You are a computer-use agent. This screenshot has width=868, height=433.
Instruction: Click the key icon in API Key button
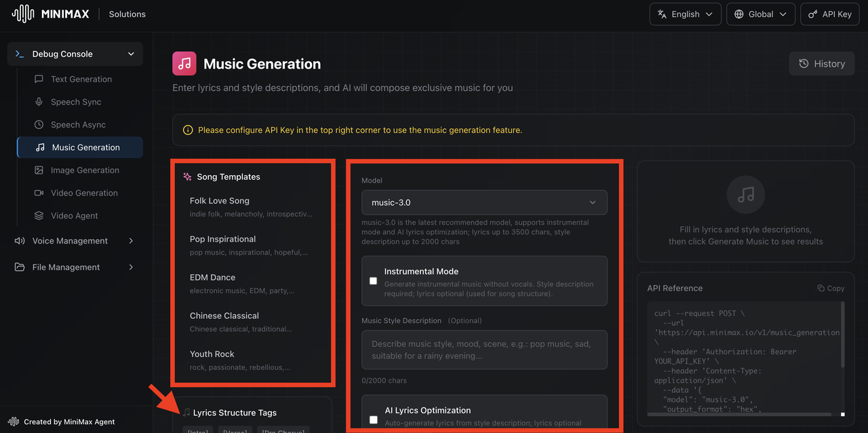813,14
